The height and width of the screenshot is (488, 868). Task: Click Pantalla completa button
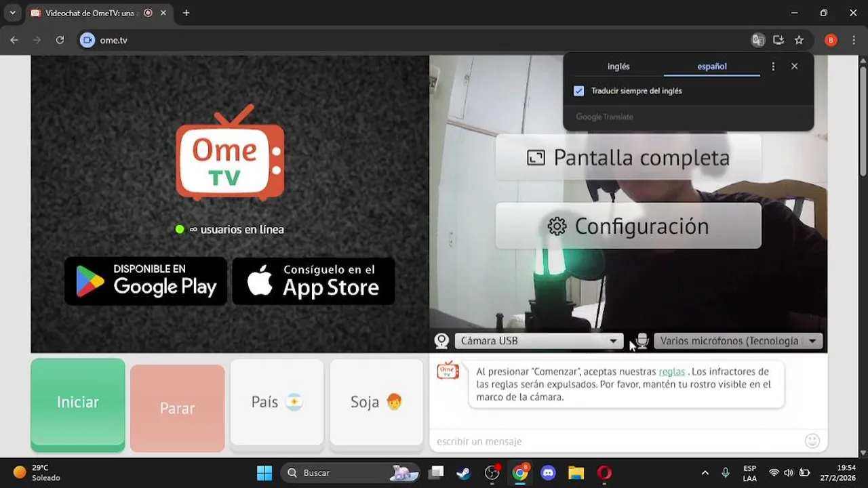[x=629, y=157]
